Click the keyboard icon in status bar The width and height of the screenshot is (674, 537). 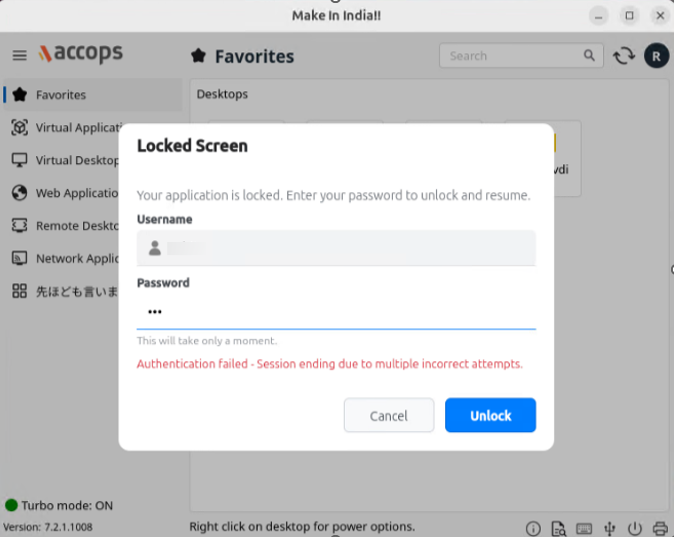(x=584, y=528)
